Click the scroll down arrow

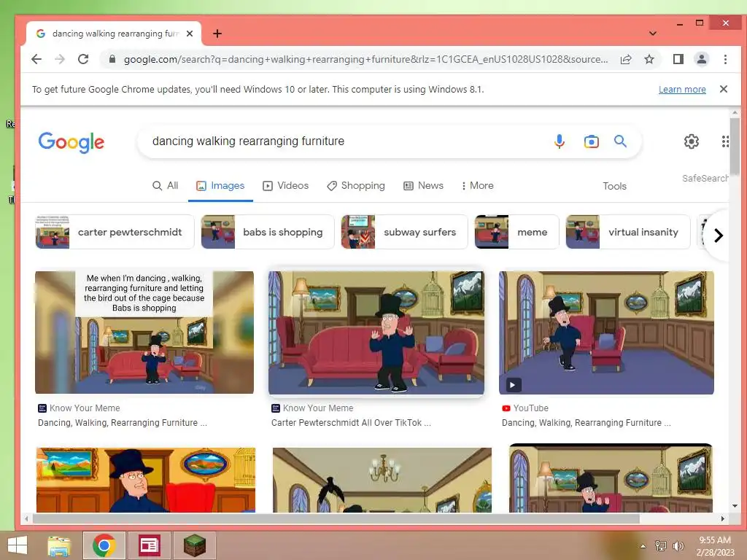coord(735,506)
